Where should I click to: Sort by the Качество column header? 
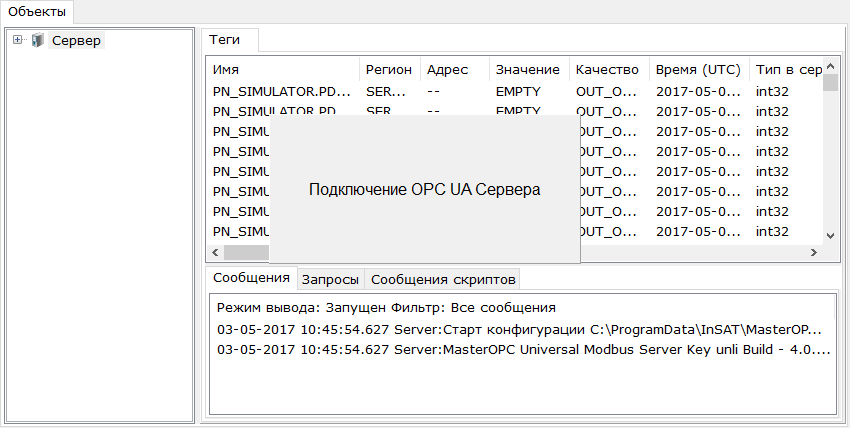[x=609, y=70]
